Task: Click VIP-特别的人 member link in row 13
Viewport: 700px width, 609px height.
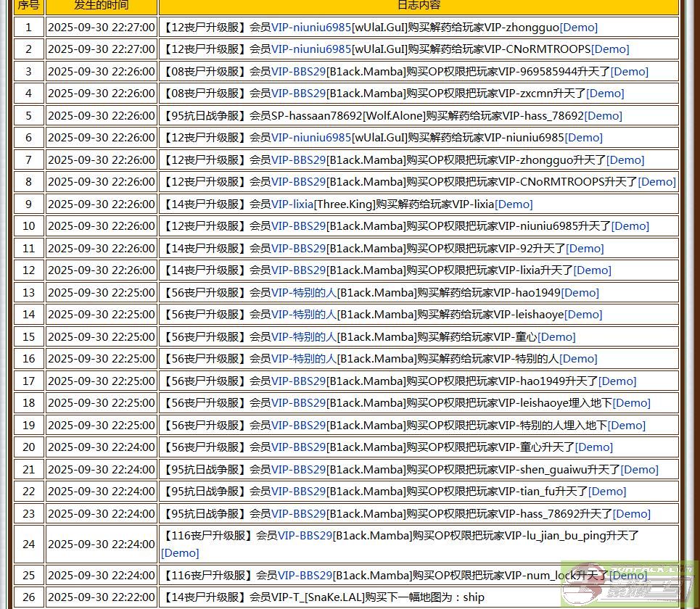Action: click(x=304, y=293)
